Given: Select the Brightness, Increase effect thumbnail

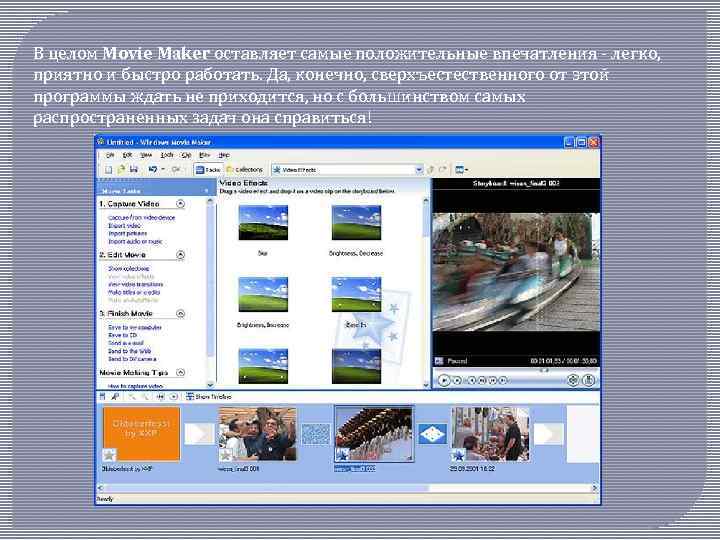Looking at the screenshot, I should [263, 294].
